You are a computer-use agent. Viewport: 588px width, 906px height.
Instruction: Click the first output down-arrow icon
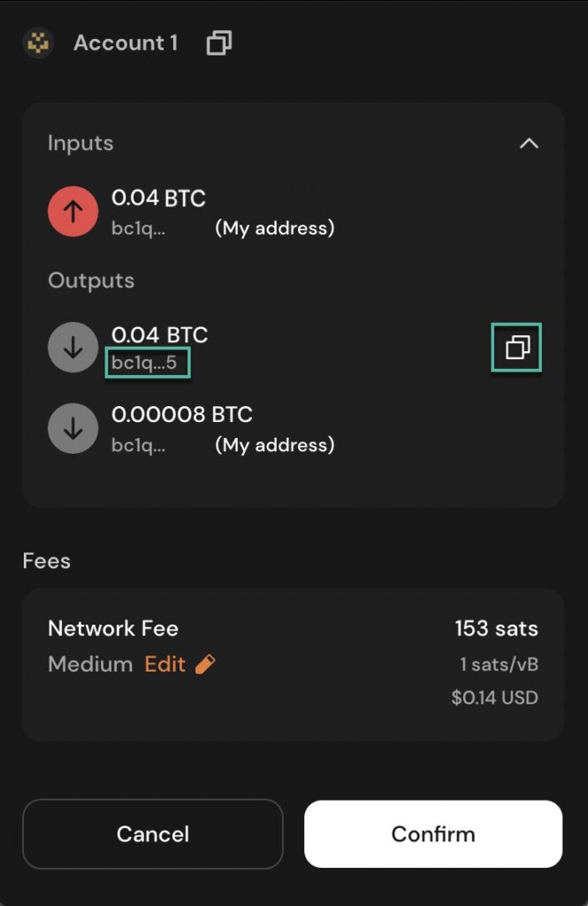tap(73, 349)
